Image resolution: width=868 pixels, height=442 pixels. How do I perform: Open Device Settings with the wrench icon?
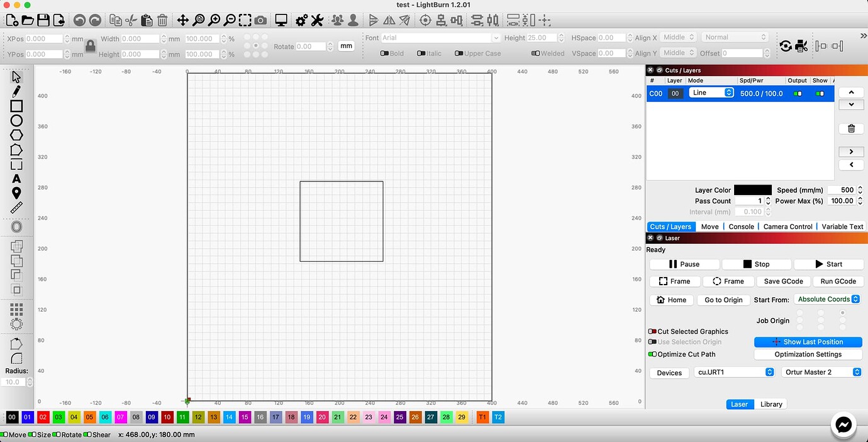point(317,20)
